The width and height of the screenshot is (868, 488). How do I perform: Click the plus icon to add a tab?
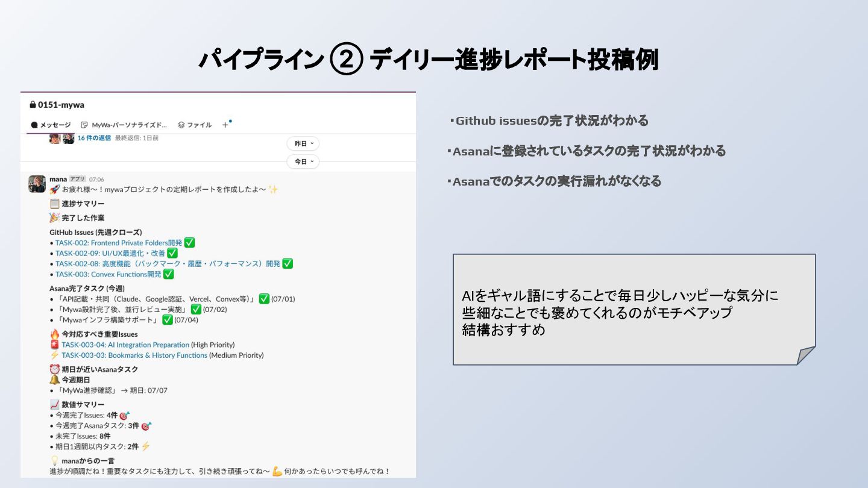click(x=225, y=125)
